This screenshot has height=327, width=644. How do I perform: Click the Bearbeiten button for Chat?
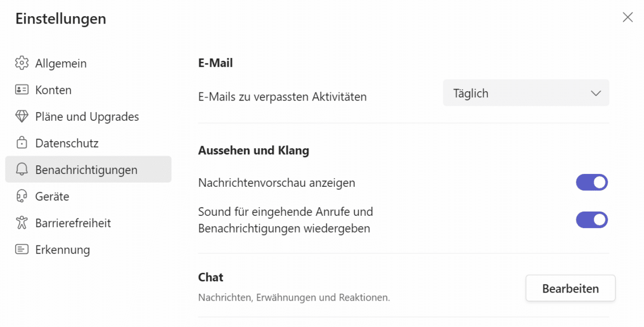570,288
